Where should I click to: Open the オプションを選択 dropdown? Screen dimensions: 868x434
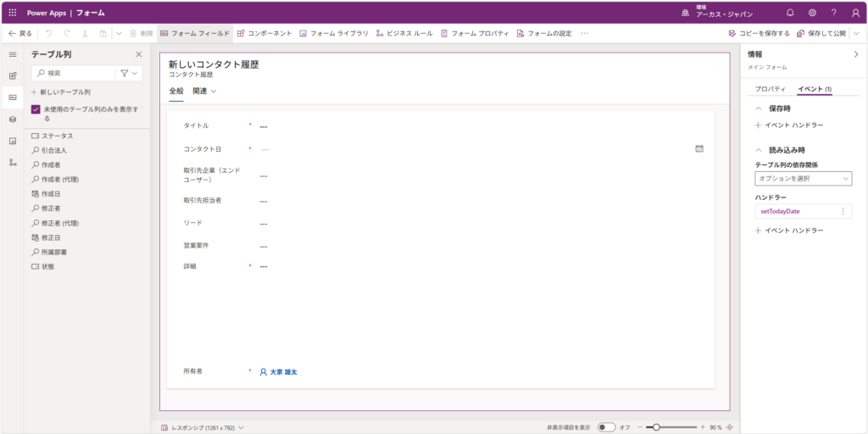coord(803,178)
